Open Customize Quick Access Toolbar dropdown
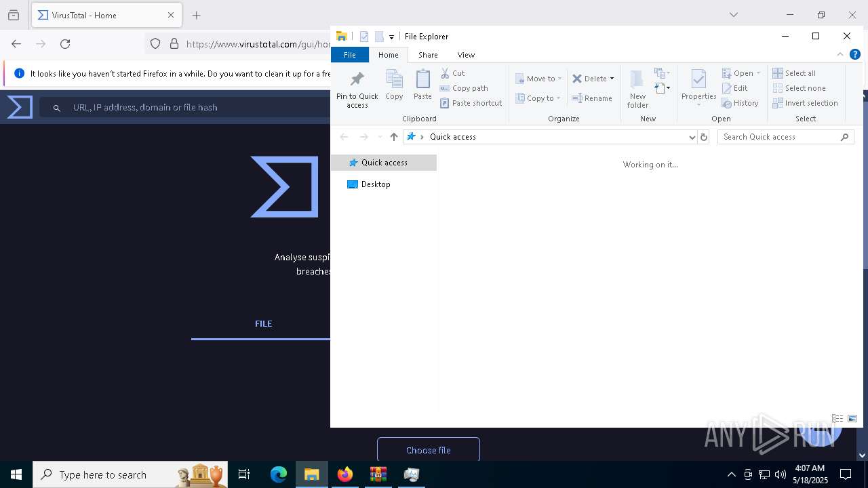 coord(391,37)
